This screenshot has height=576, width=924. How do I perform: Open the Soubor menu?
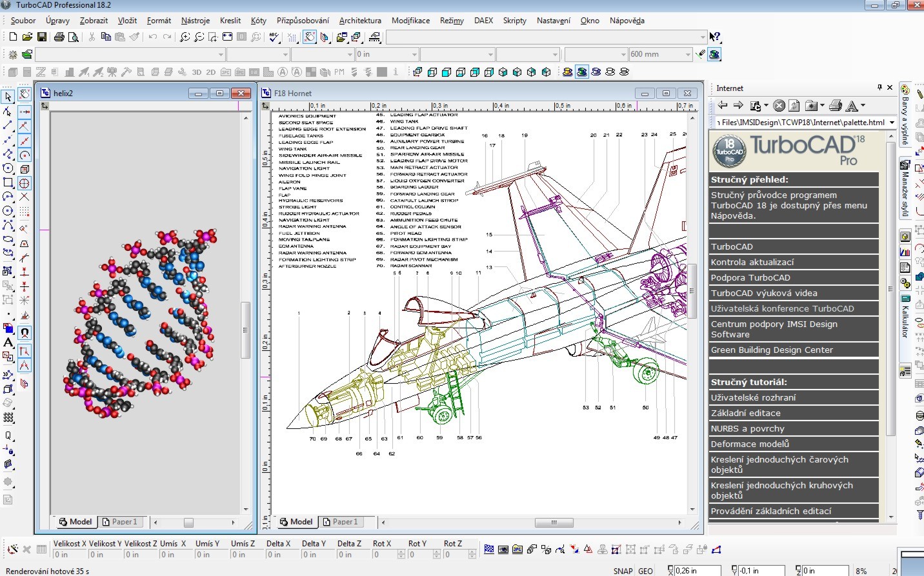point(23,21)
